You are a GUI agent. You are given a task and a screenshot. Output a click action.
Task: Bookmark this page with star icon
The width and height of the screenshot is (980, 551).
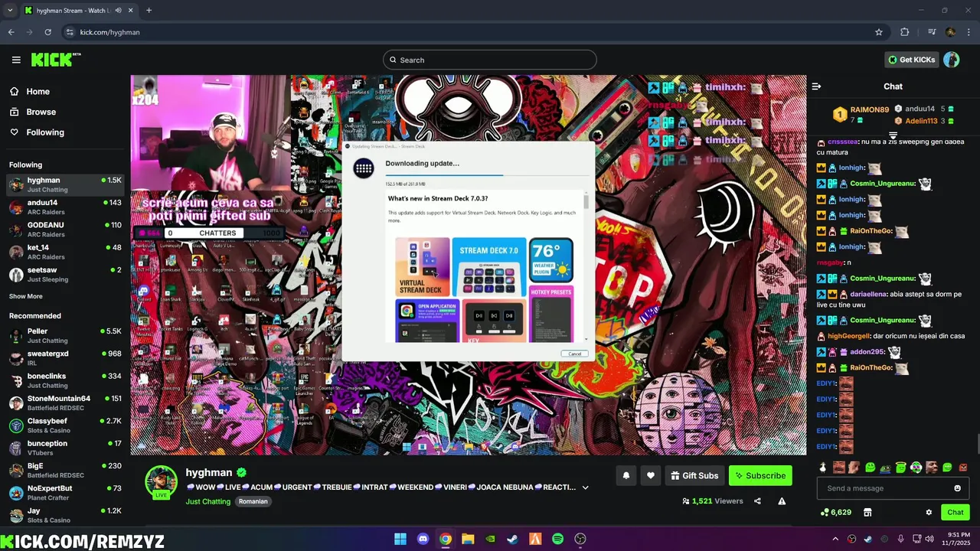(x=879, y=32)
